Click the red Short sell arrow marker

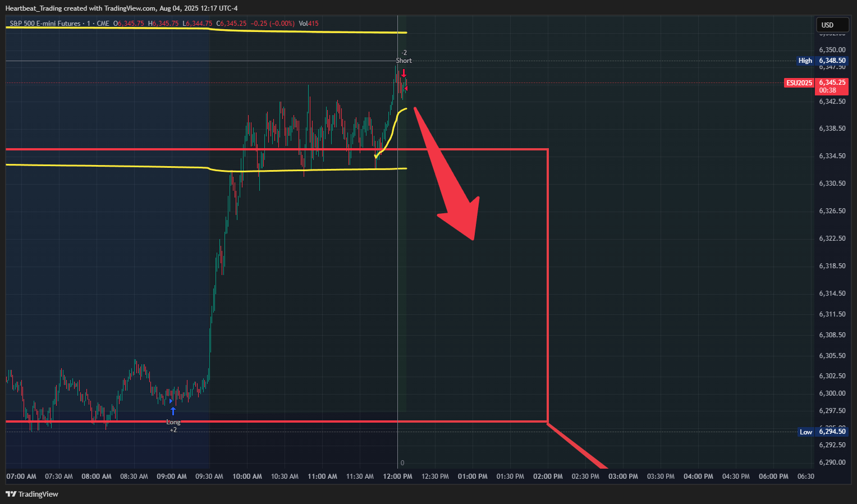(x=404, y=73)
